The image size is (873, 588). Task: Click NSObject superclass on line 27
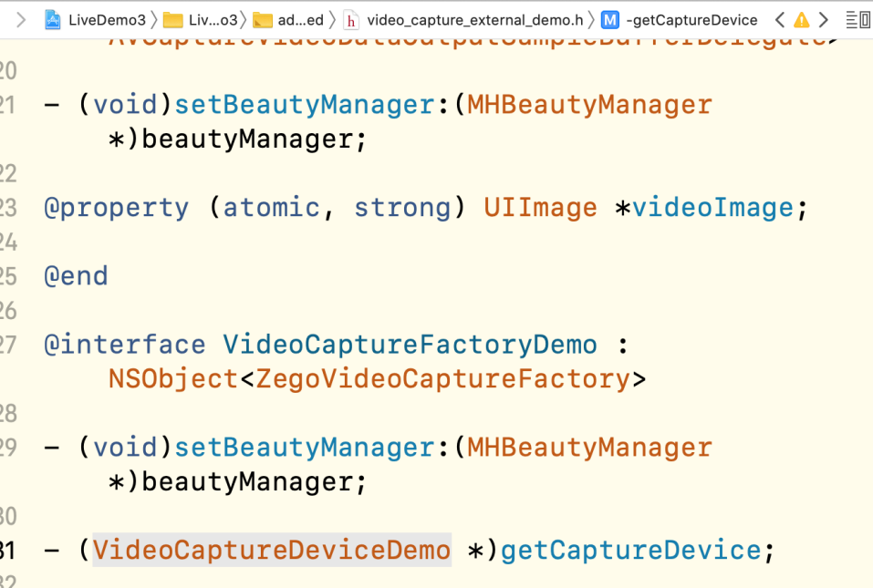pyautogui.click(x=173, y=379)
